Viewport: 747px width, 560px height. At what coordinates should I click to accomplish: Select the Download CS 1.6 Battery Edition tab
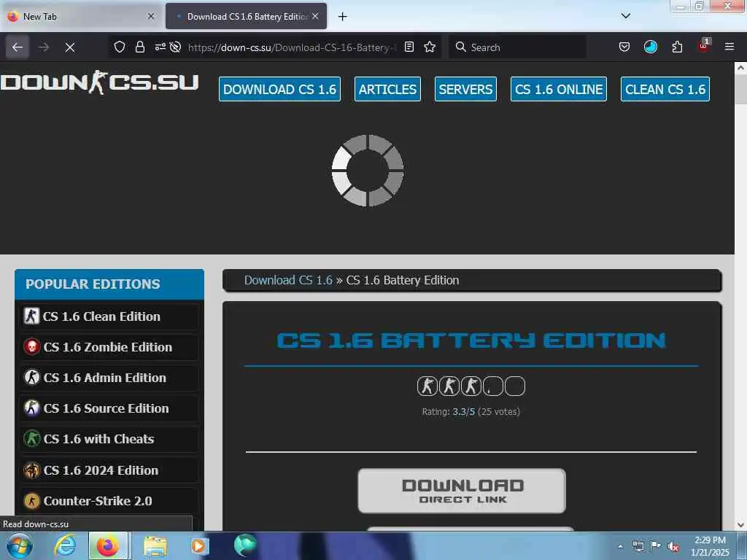246,16
